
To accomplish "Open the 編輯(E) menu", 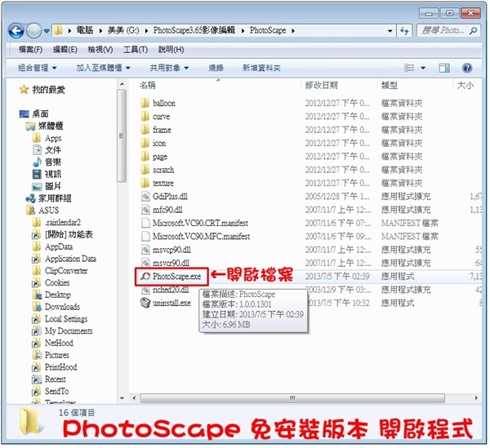I will (x=65, y=50).
